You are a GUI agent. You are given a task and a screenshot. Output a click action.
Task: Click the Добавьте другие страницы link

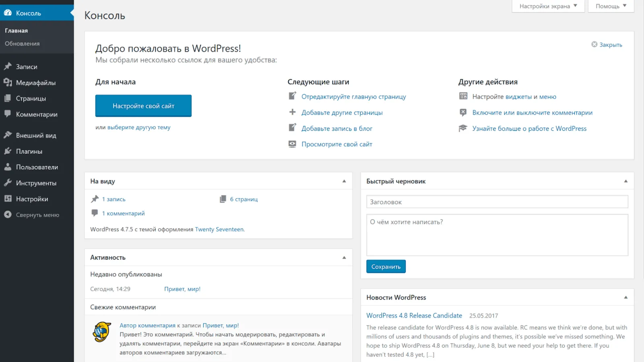coord(342,112)
